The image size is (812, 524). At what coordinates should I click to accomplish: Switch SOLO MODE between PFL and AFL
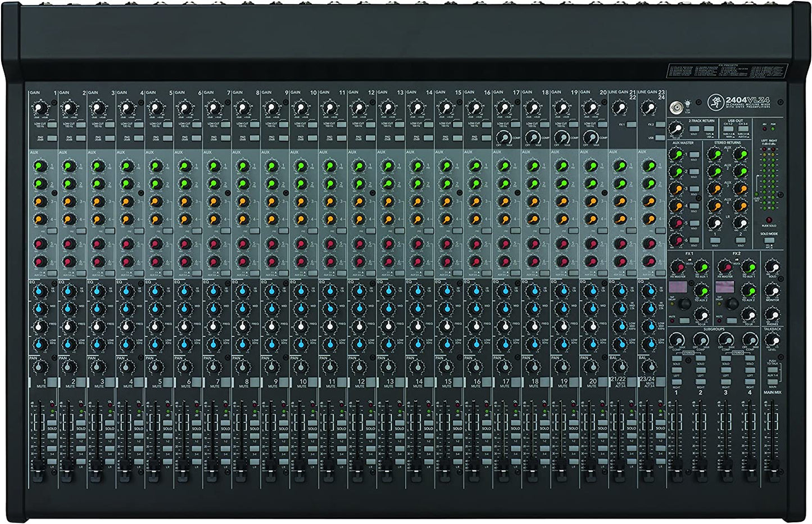coord(769,240)
